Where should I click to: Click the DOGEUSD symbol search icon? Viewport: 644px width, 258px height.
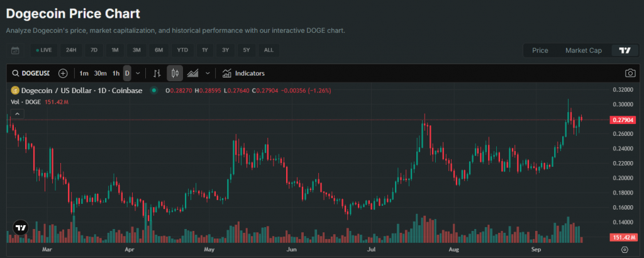[x=15, y=73]
